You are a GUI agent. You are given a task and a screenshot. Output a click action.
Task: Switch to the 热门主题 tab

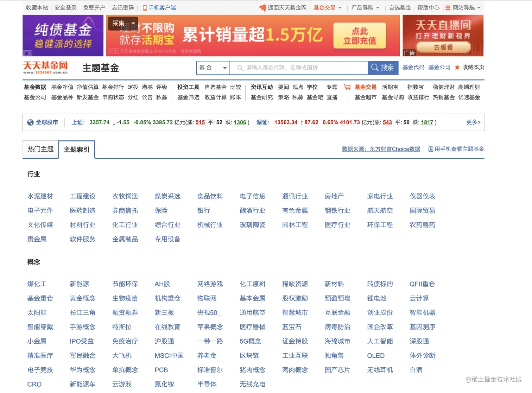click(40, 149)
